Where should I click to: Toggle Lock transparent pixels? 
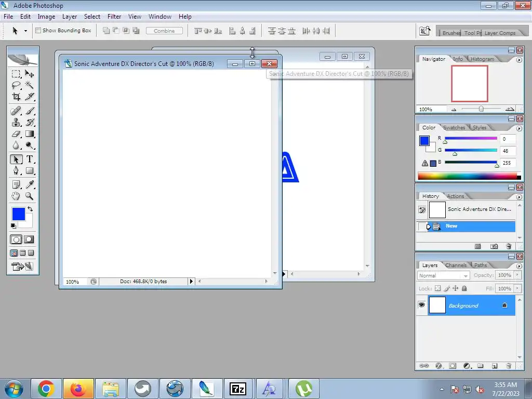point(437,288)
